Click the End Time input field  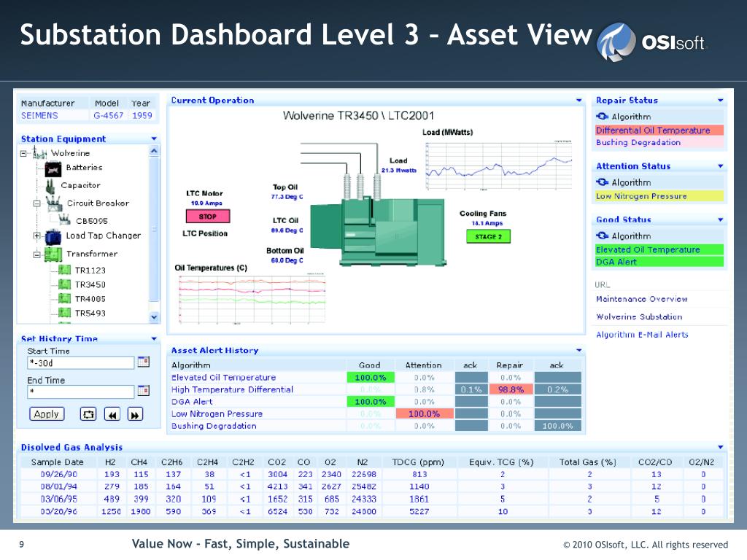click(81, 392)
